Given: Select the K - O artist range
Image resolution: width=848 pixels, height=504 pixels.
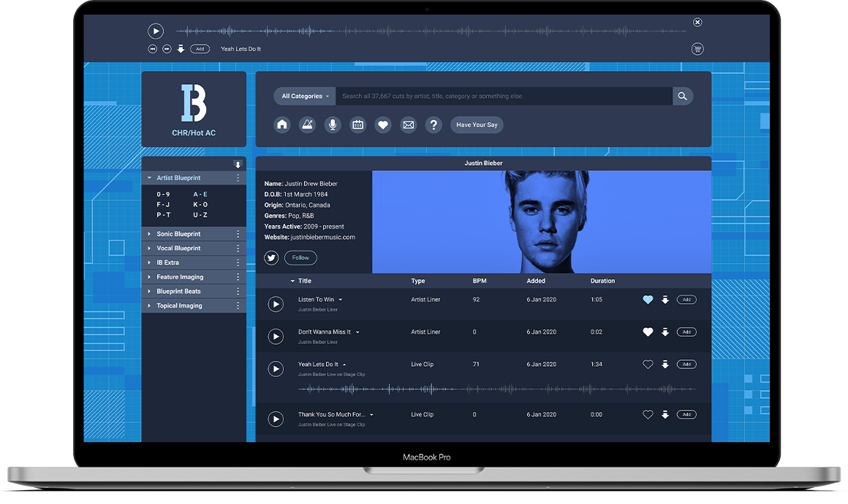Looking at the screenshot, I should click(200, 205).
